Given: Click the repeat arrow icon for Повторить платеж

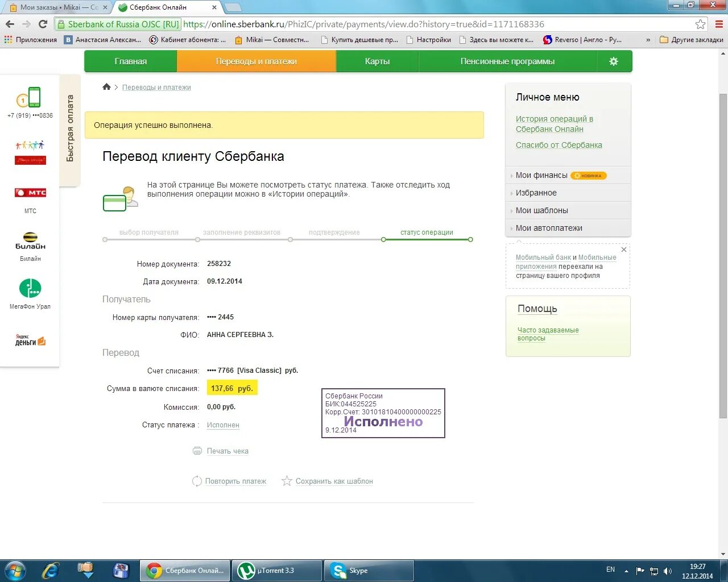Looking at the screenshot, I should [197, 481].
